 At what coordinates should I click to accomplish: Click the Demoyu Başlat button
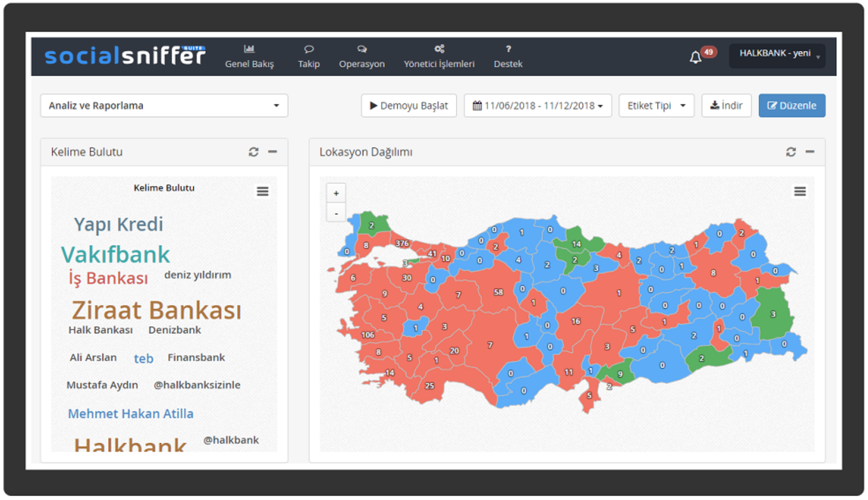(409, 105)
